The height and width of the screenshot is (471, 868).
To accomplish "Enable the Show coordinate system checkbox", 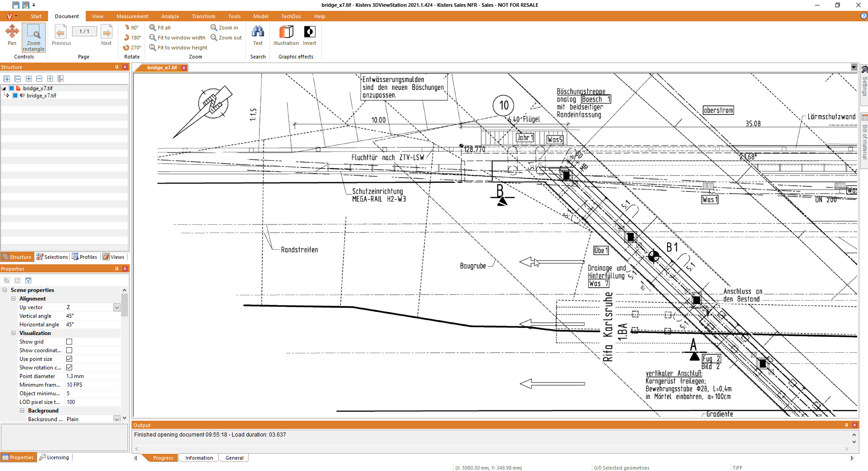I will click(x=69, y=350).
